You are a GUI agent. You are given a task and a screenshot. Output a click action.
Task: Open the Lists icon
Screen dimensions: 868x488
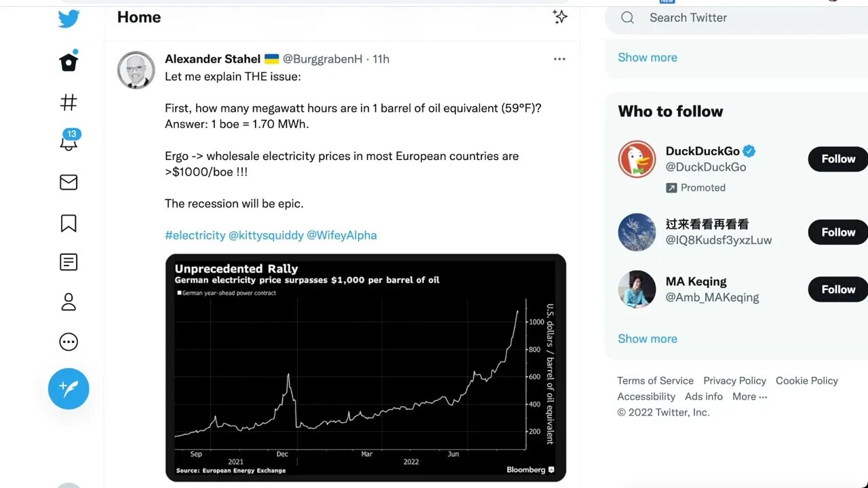(x=68, y=262)
